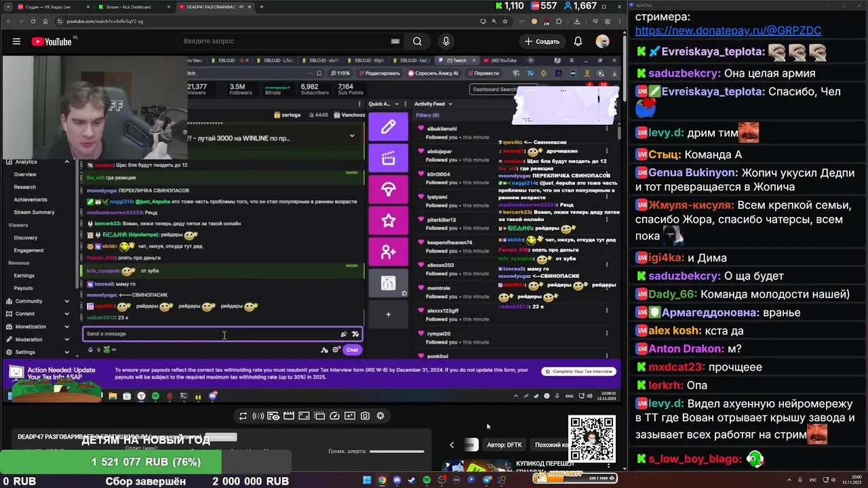The width and height of the screenshot is (868, 488).
Task: Toggle loop icon in player toolbar
Action: pos(243,415)
